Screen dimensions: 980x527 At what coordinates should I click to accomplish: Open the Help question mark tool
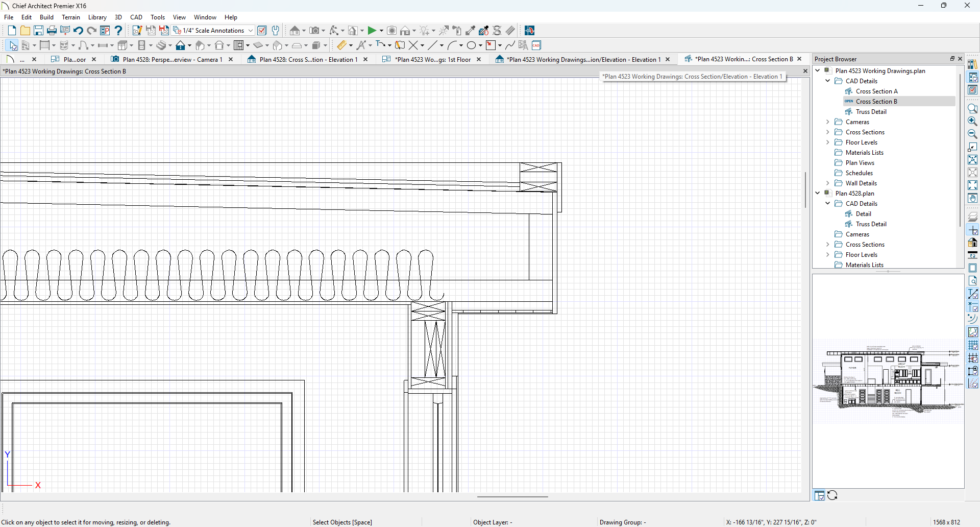(x=118, y=31)
